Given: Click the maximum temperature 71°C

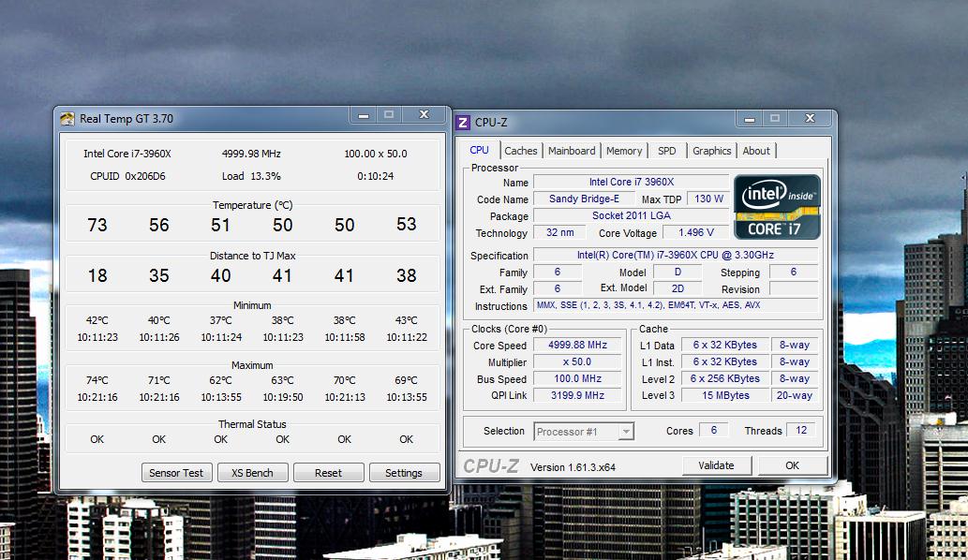Looking at the screenshot, I should point(158,380).
